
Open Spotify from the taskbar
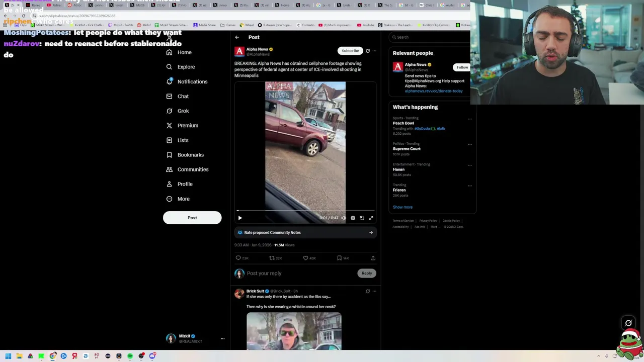tap(130, 356)
